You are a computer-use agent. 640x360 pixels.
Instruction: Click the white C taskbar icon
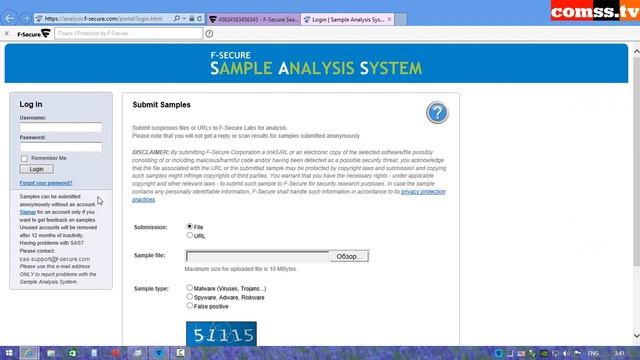click(180, 353)
